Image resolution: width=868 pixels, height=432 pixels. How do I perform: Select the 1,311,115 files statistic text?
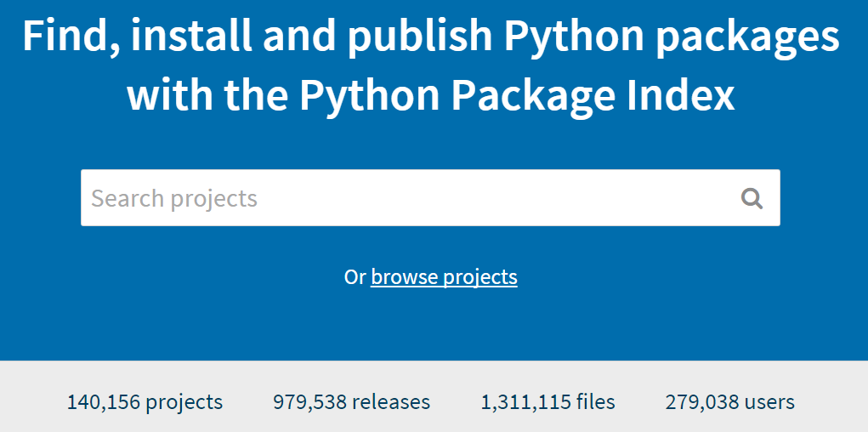pyautogui.click(x=547, y=402)
